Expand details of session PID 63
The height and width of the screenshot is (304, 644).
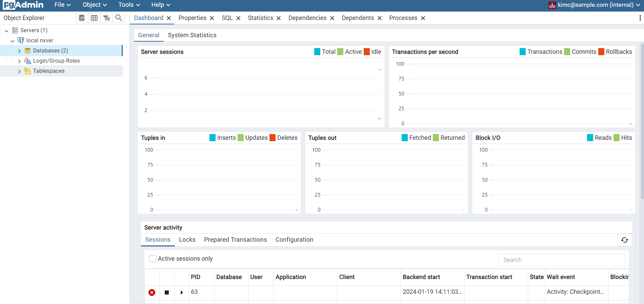(x=182, y=292)
